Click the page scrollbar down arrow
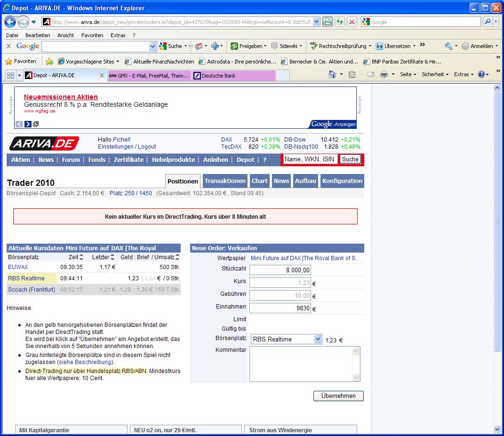The height and width of the screenshot is (436, 504). coord(497,429)
